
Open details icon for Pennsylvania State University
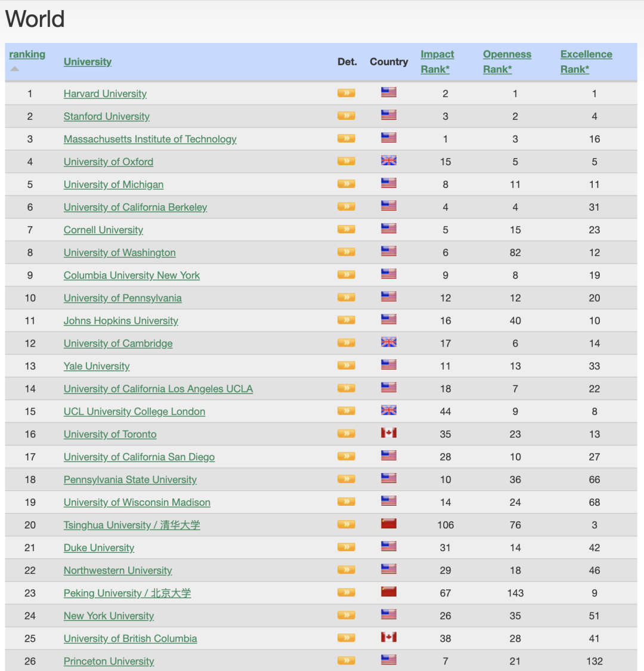click(346, 478)
